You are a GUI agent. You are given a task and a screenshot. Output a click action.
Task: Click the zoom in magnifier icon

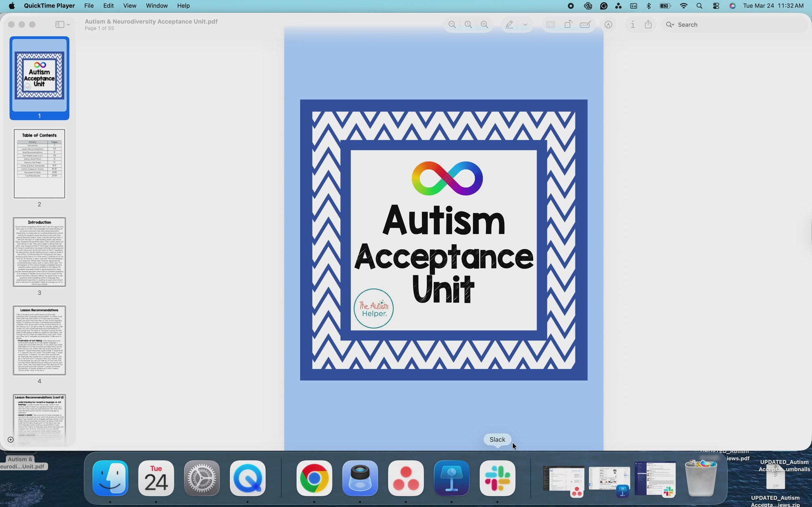click(x=484, y=25)
